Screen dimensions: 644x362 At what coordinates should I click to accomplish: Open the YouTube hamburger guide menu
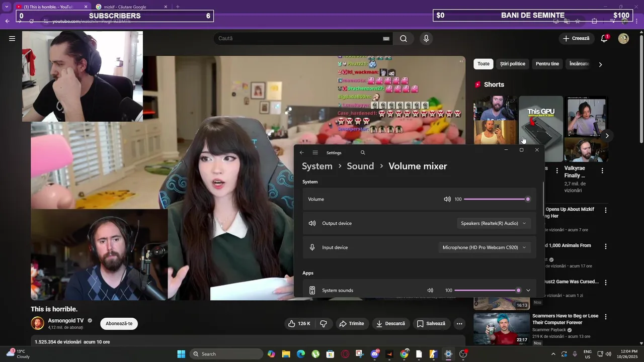pyautogui.click(x=12, y=38)
